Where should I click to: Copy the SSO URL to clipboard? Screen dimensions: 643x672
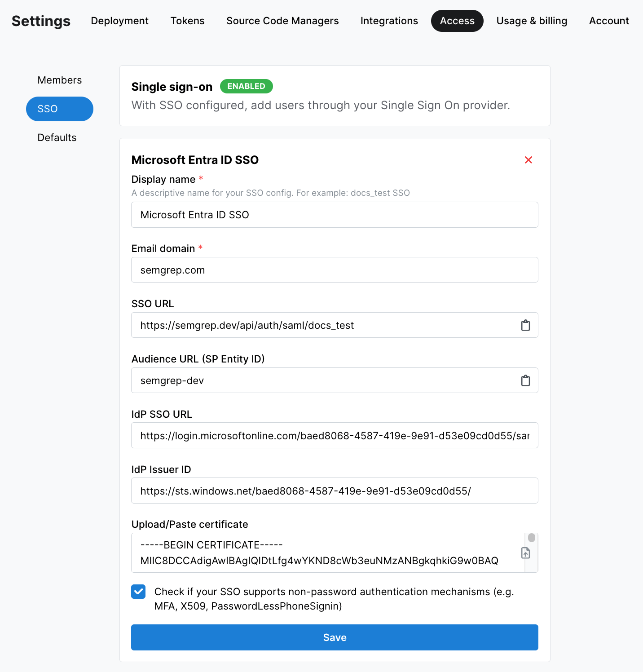(x=526, y=325)
